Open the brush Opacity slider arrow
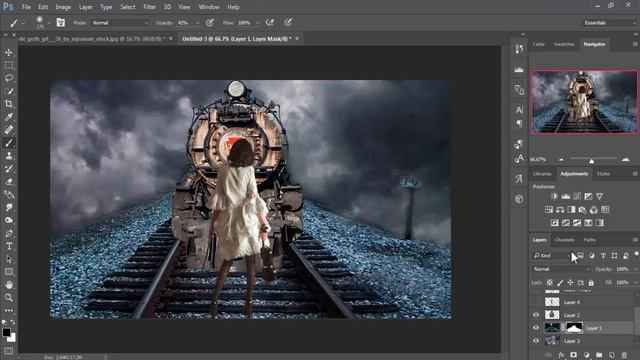The image size is (640, 360). (x=198, y=23)
